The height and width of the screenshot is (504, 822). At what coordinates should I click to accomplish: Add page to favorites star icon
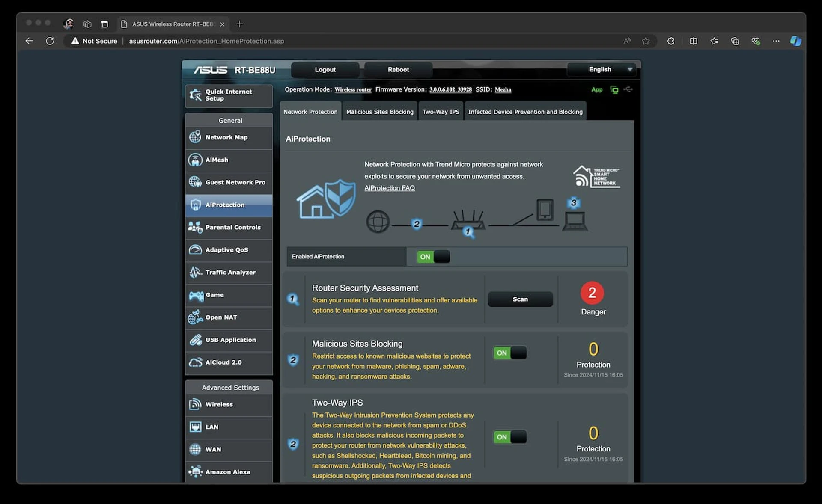pos(646,41)
